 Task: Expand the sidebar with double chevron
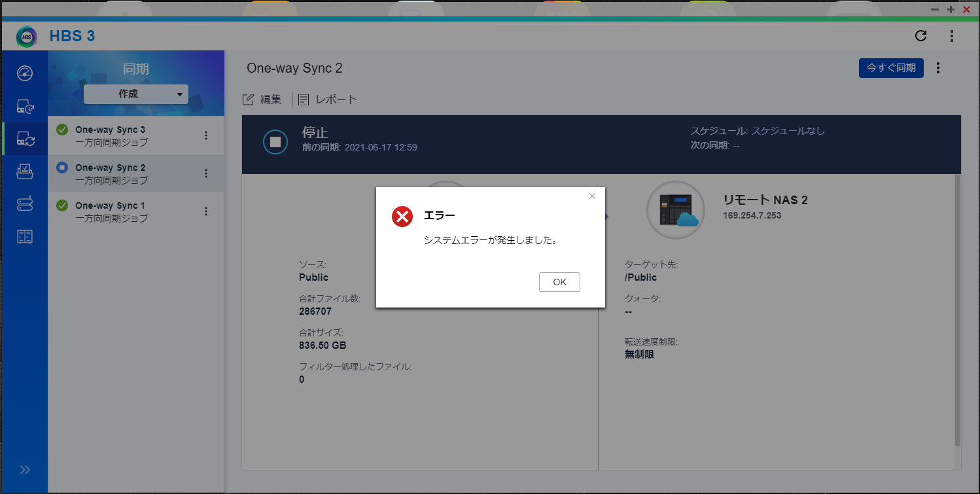pyautogui.click(x=25, y=469)
